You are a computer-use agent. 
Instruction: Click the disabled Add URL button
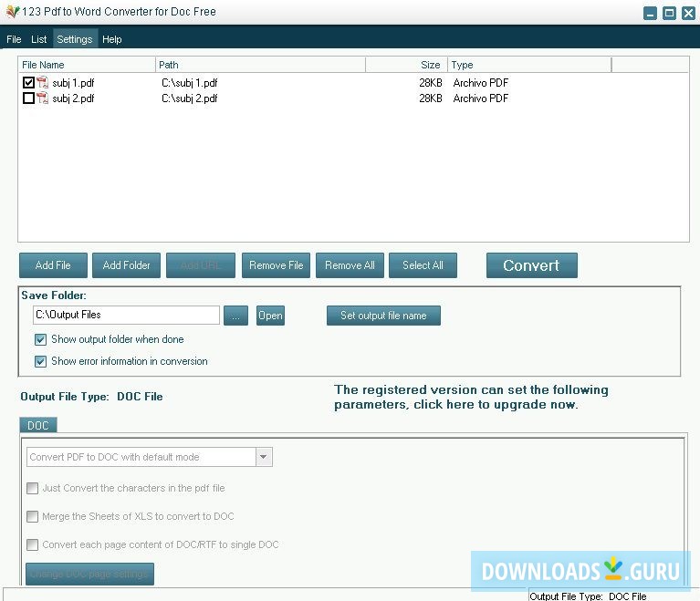pos(201,265)
